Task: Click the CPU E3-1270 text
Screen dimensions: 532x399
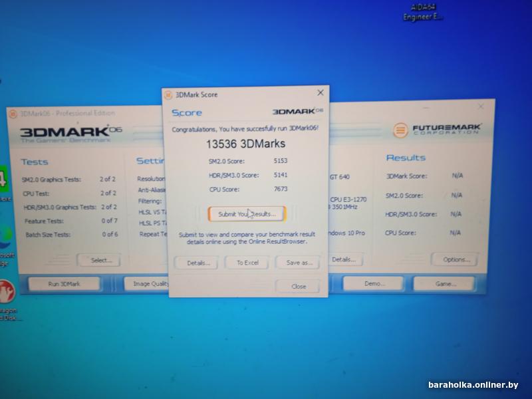Action: click(348, 199)
